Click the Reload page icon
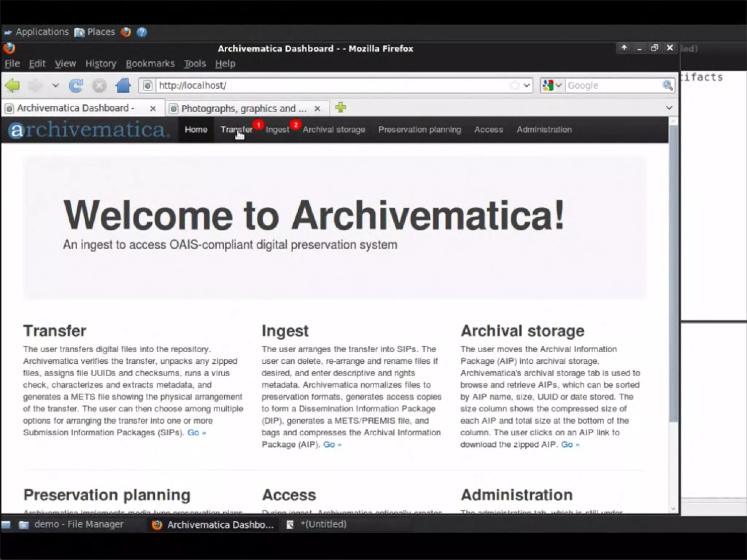 click(76, 86)
